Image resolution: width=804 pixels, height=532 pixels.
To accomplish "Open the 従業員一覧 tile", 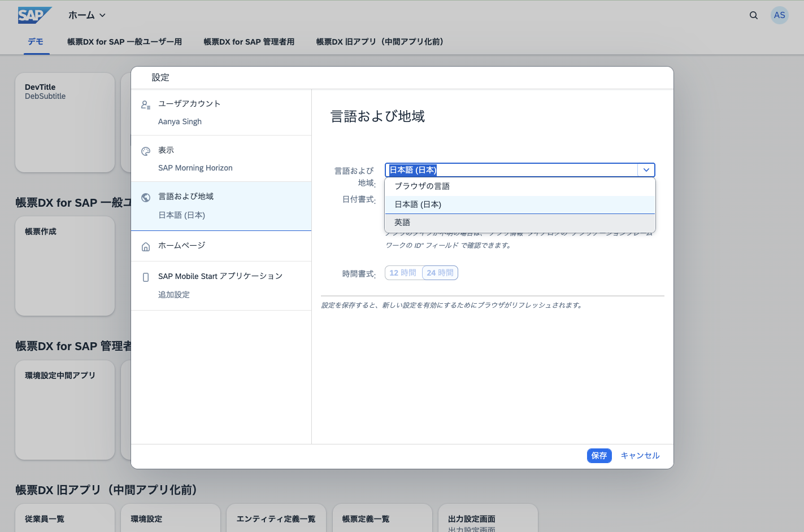I will tap(65, 518).
